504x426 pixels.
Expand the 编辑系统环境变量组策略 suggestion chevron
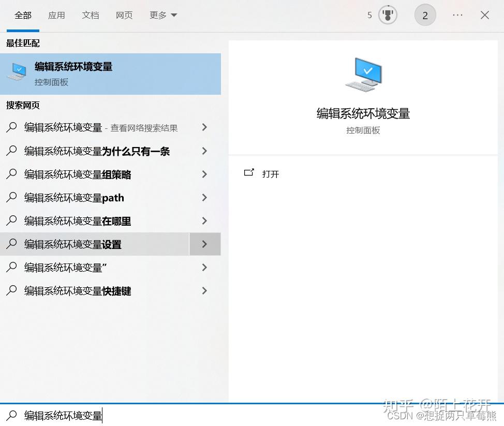click(x=204, y=174)
